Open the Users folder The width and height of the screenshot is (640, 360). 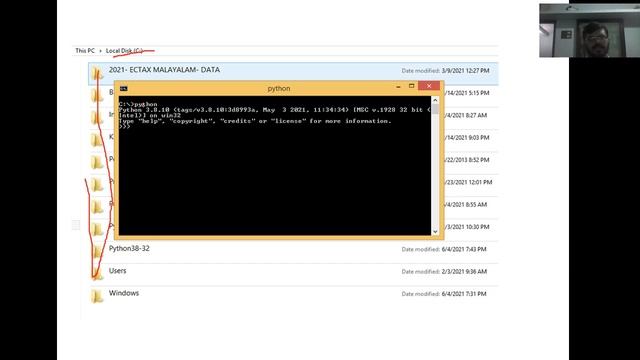[x=118, y=271]
